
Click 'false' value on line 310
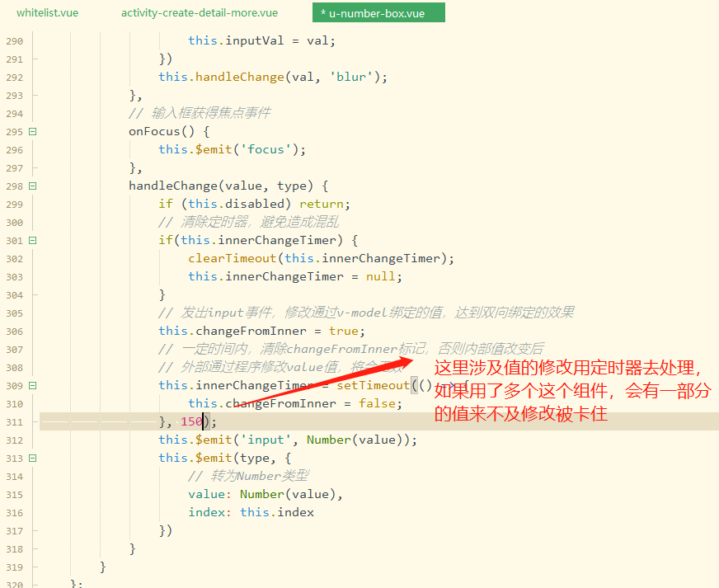[377, 403]
